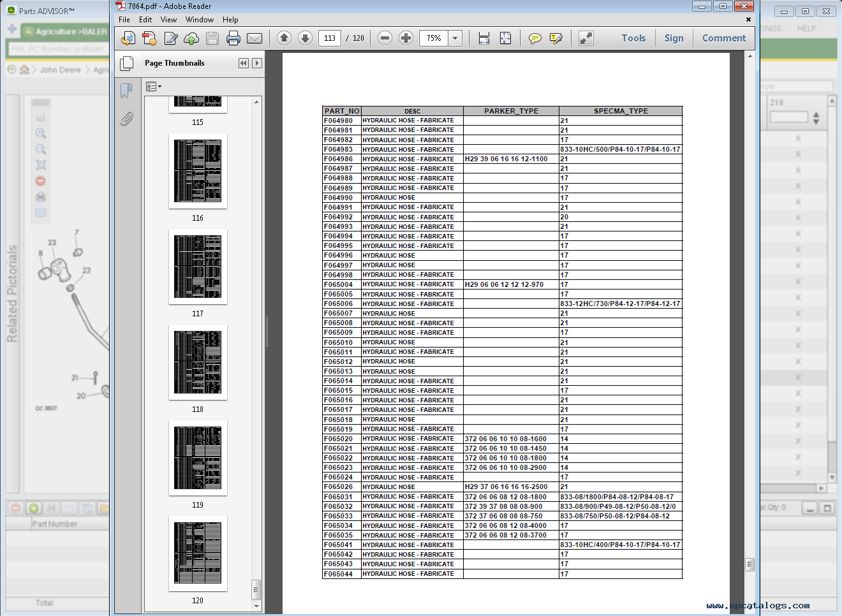Select the Highlight Text tool
This screenshot has width=842, height=616.
point(556,38)
